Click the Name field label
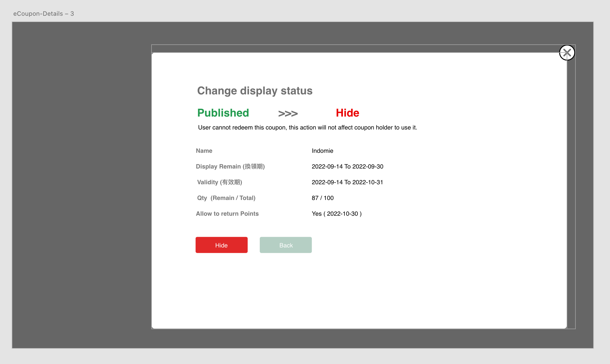Image resolution: width=610 pixels, height=364 pixels. (204, 151)
